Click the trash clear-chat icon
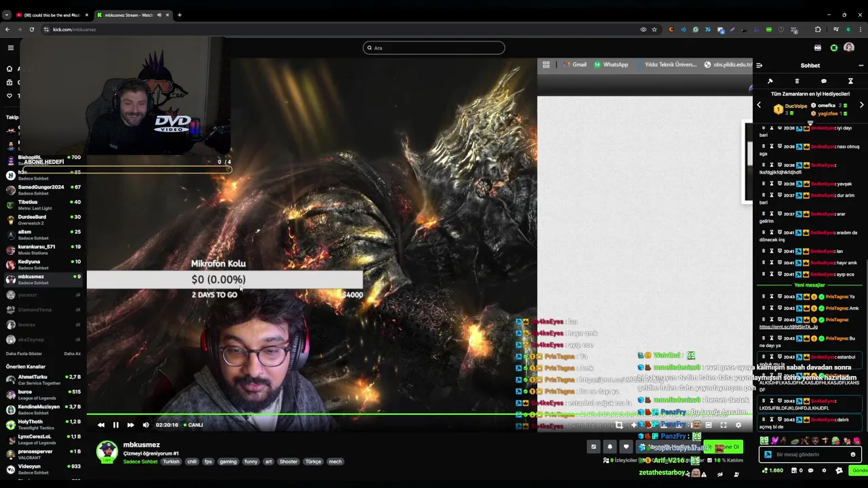The width and height of the screenshot is (868, 488). click(x=797, y=81)
